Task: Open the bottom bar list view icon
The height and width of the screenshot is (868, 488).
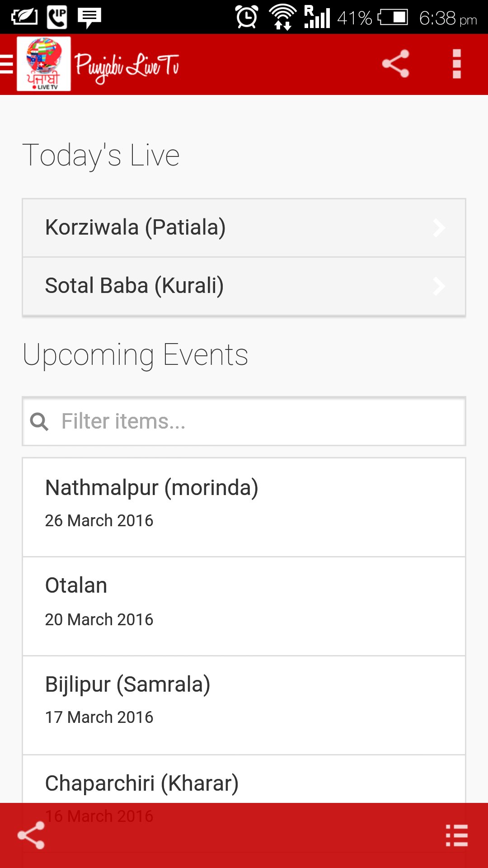Action: pyautogui.click(x=456, y=835)
